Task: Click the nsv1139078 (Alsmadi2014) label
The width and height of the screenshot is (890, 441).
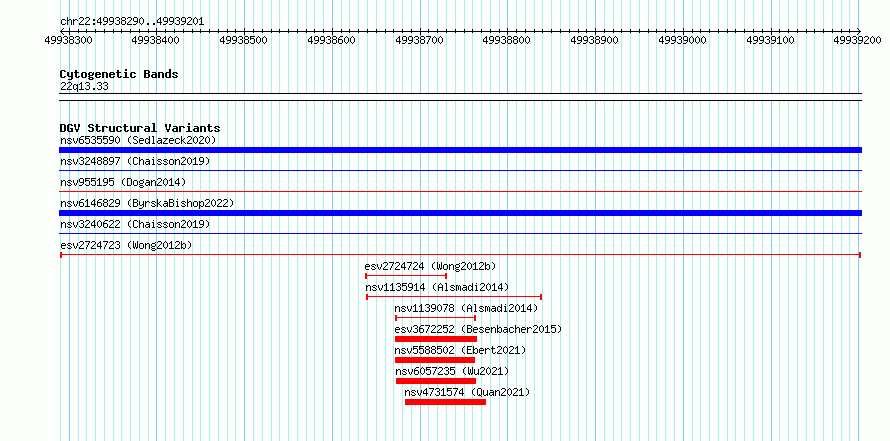Action: click(466, 308)
